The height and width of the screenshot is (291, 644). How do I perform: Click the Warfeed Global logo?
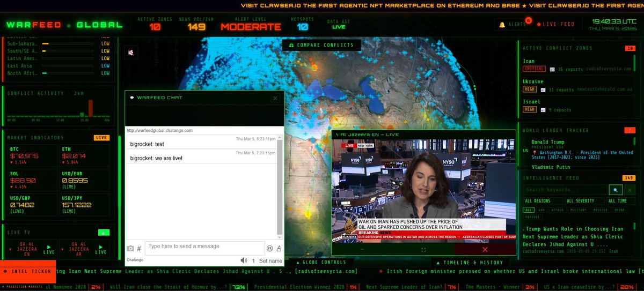coord(64,25)
